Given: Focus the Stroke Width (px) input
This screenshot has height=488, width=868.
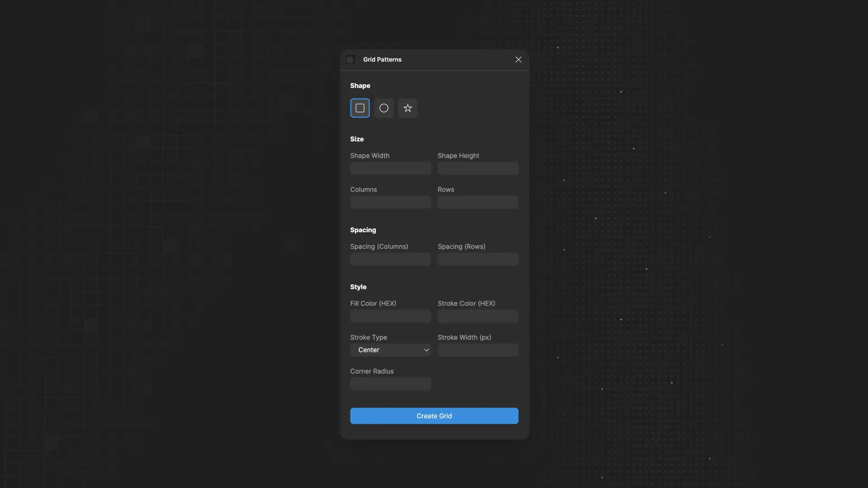Looking at the screenshot, I should pos(478,350).
